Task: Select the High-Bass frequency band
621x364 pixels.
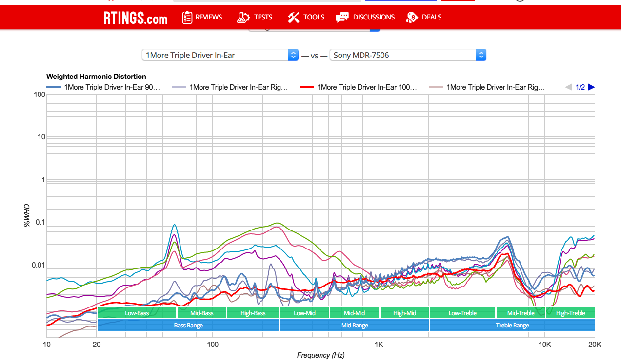Action: tap(253, 313)
